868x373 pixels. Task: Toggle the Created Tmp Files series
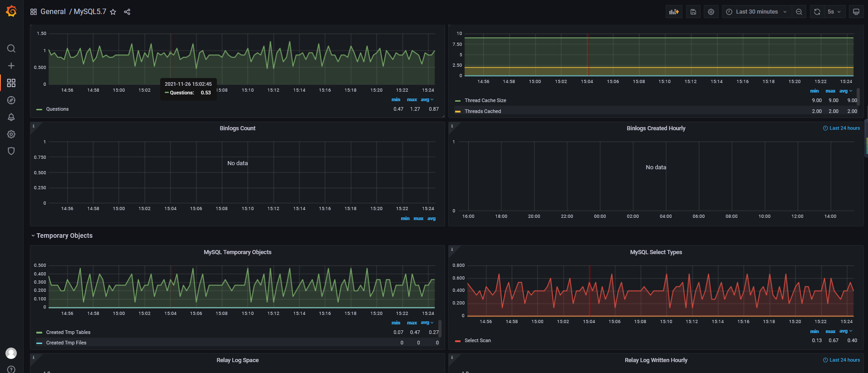[x=66, y=343]
